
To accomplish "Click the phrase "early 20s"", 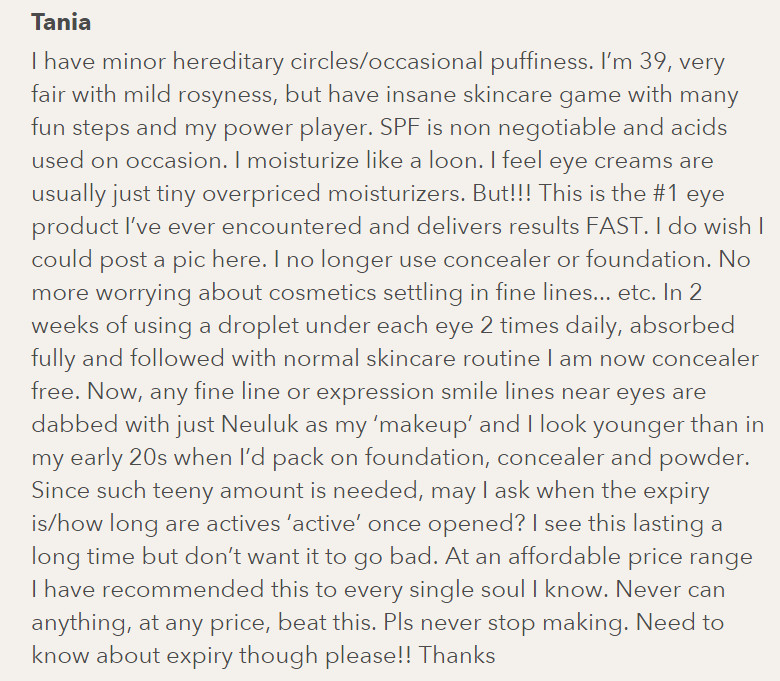I will [122, 456].
